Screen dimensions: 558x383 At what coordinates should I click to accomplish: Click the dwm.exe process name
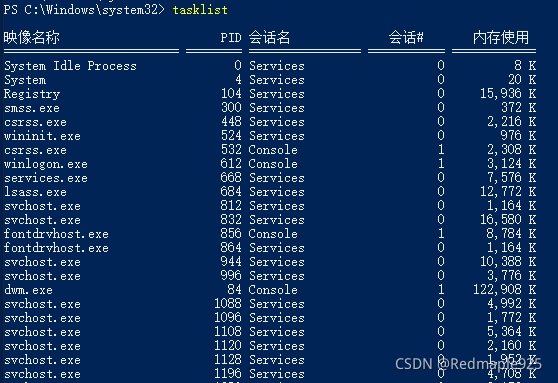28,290
